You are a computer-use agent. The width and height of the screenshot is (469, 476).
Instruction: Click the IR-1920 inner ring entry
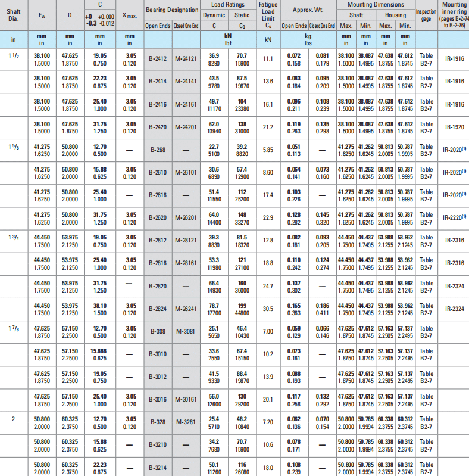pos(454,127)
